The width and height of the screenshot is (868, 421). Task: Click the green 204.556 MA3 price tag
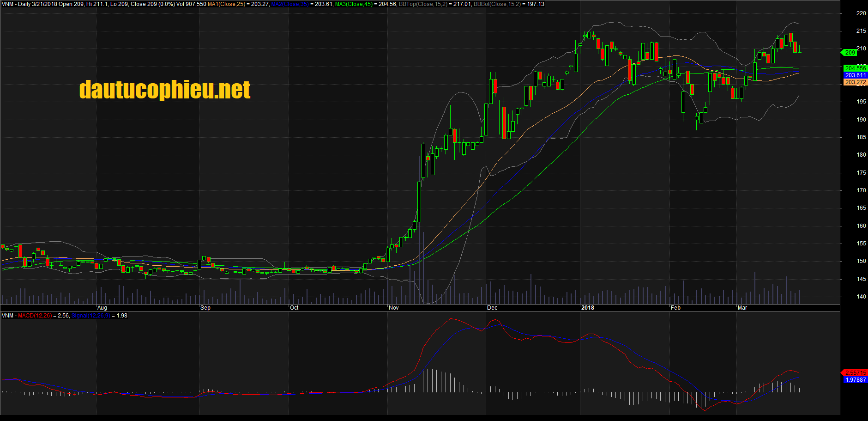[856, 68]
